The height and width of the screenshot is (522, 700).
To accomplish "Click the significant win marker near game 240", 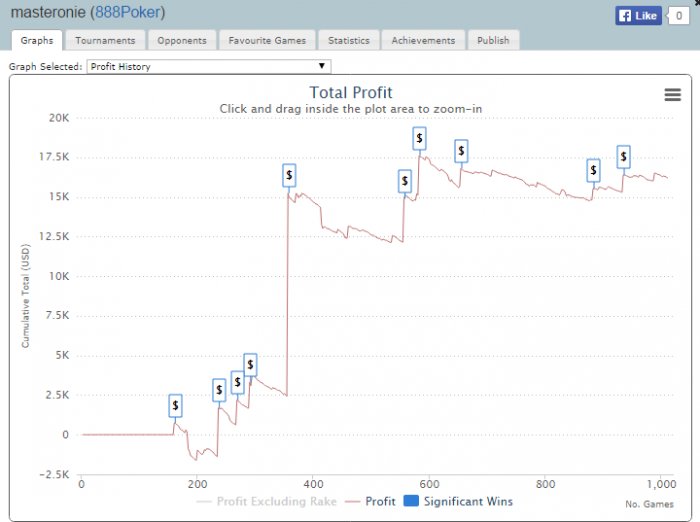I will coord(219,390).
